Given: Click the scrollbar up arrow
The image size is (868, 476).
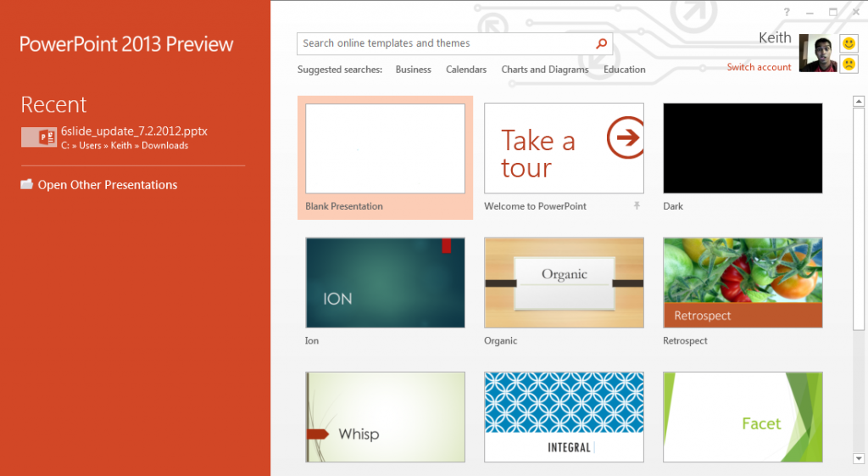Looking at the screenshot, I should pyautogui.click(x=859, y=102).
